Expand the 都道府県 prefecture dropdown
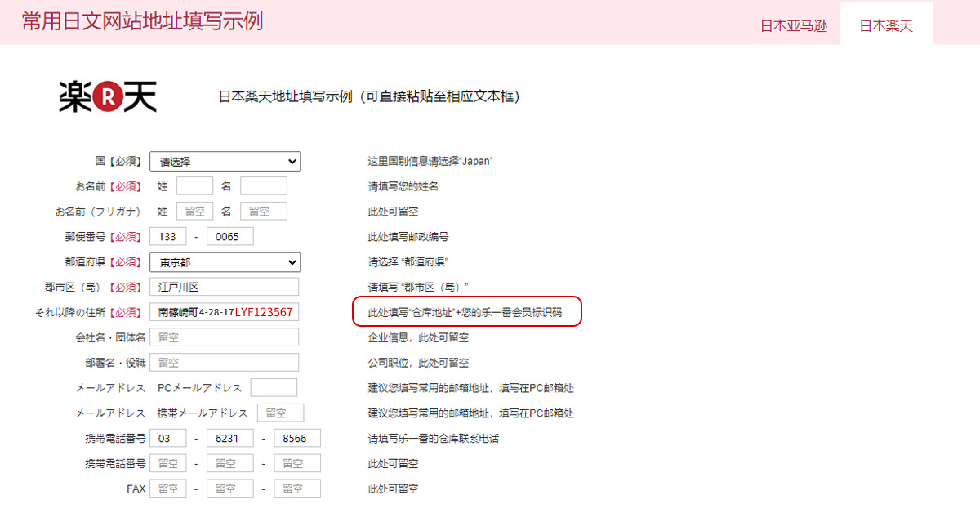Image resolution: width=980 pixels, height=531 pixels. (x=225, y=262)
